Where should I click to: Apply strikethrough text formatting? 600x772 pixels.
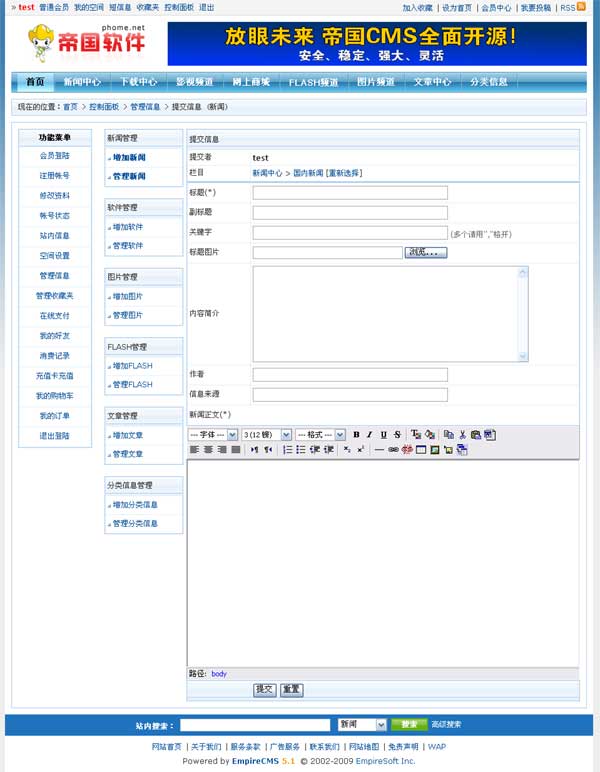(x=397, y=435)
